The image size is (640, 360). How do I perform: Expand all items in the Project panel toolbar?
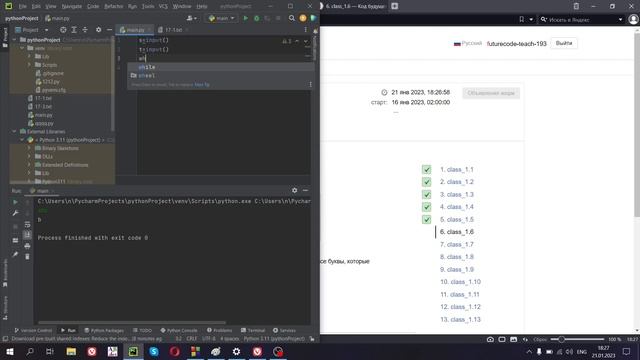(x=74, y=30)
